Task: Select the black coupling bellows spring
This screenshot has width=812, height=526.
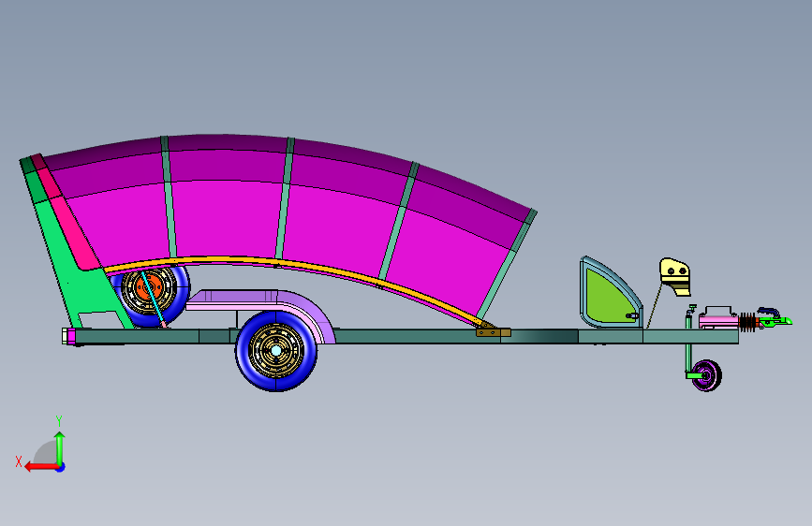Action: pyautogui.click(x=747, y=322)
